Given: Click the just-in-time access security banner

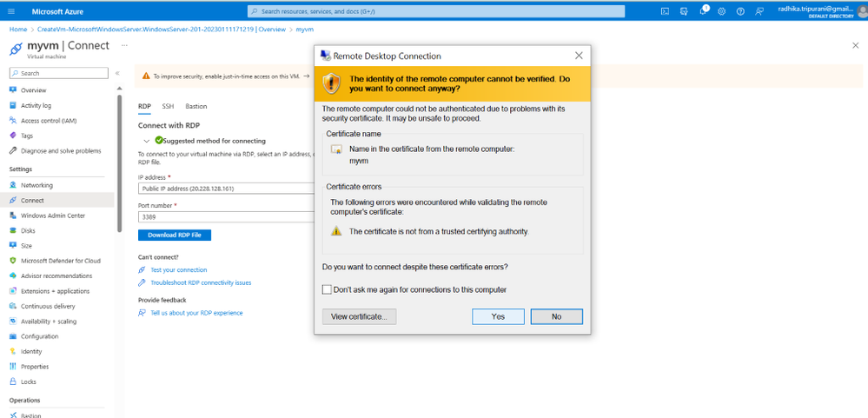Looking at the screenshot, I should pyautogui.click(x=225, y=76).
